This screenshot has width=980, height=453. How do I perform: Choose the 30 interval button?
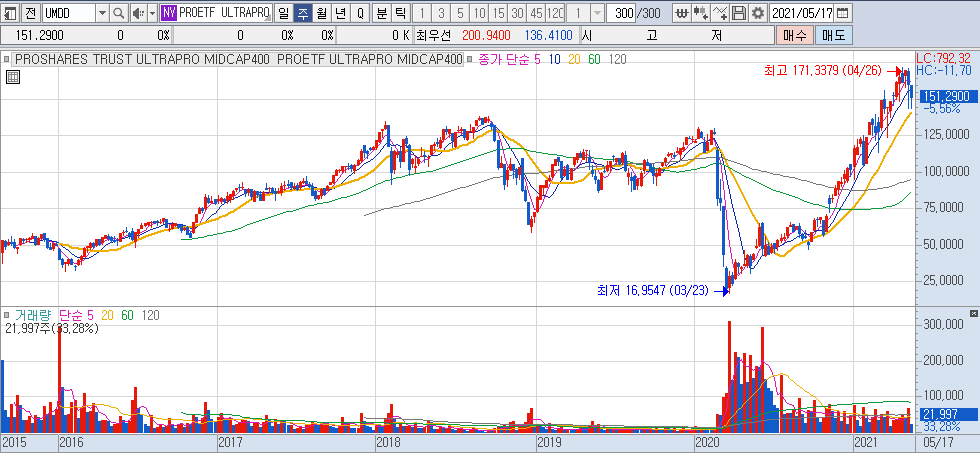coord(516,12)
